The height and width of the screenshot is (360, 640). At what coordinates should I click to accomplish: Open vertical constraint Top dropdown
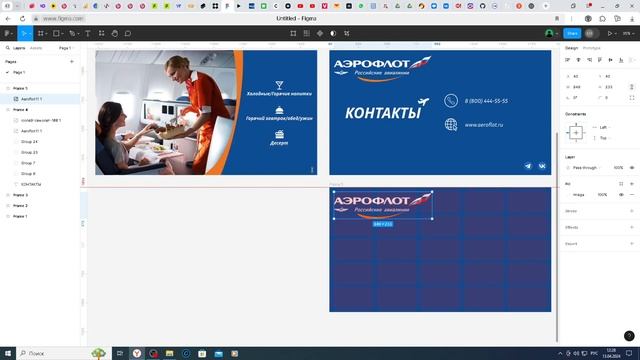[x=603, y=138]
